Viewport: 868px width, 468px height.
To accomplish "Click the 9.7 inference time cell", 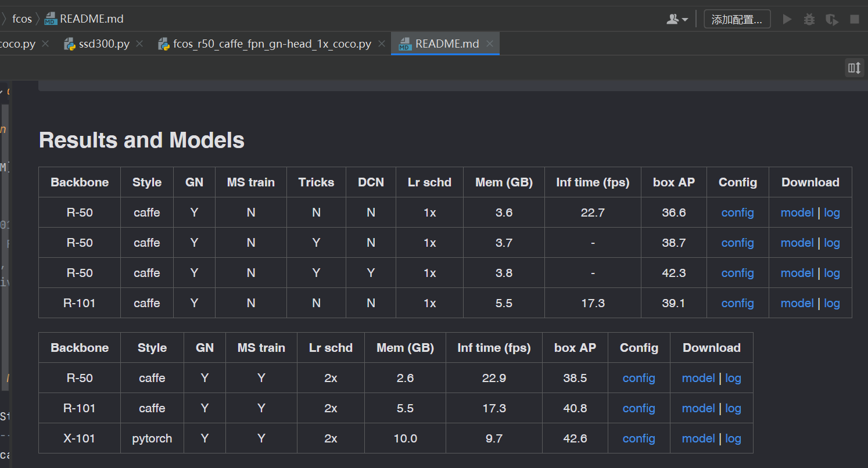I will (494, 438).
